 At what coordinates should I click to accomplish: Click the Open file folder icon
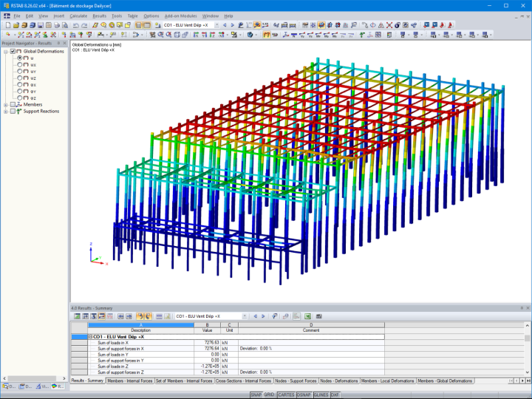(16, 25)
